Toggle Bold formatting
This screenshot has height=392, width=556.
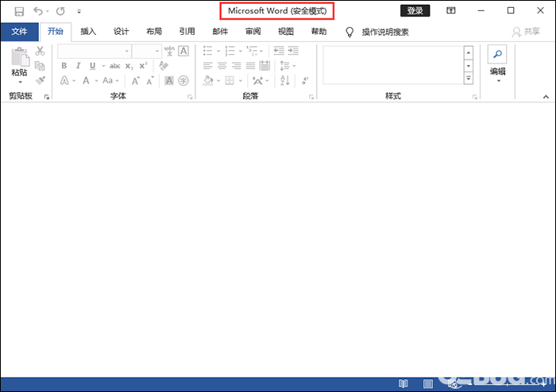point(64,66)
